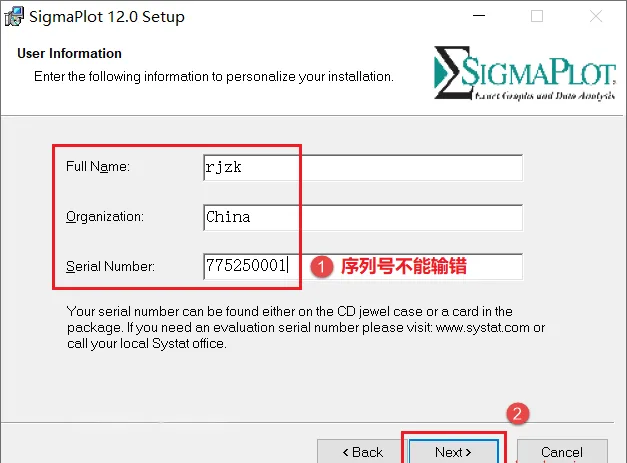Click the SigmaPlot 12.0 Setup title text
This screenshot has height=463, width=627.
point(107,17)
